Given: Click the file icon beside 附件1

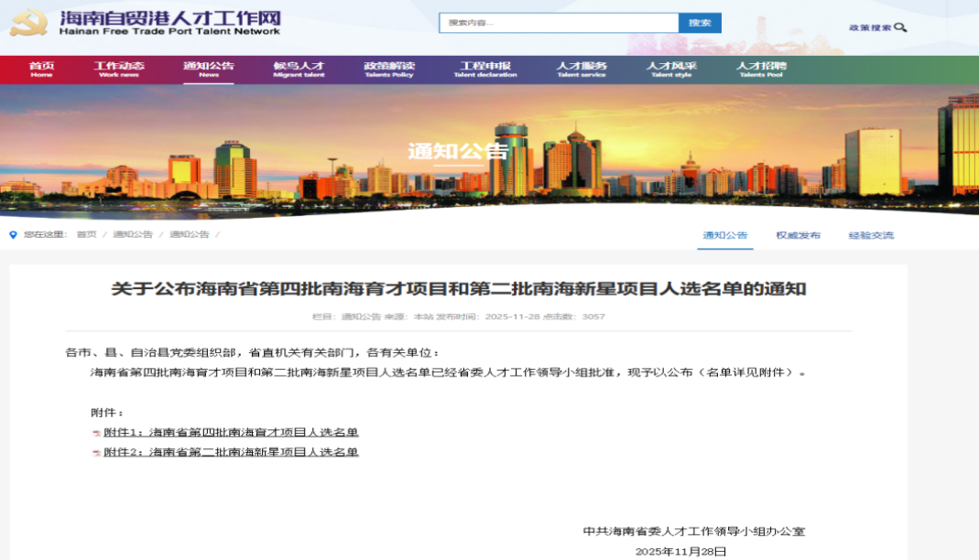Looking at the screenshot, I should pyautogui.click(x=96, y=433).
